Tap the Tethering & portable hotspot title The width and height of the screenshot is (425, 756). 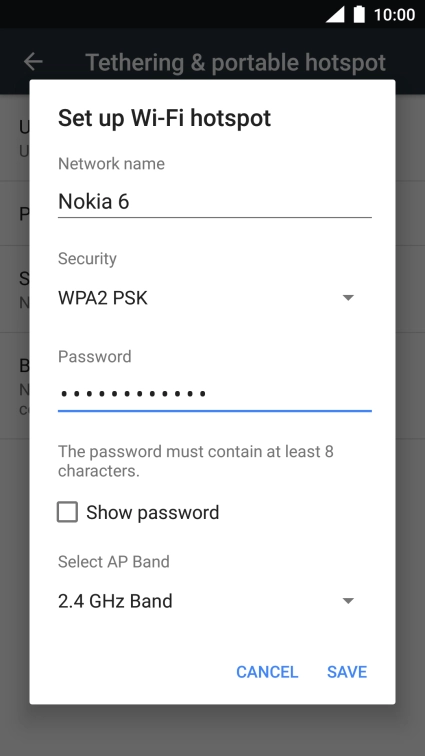pos(235,63)
